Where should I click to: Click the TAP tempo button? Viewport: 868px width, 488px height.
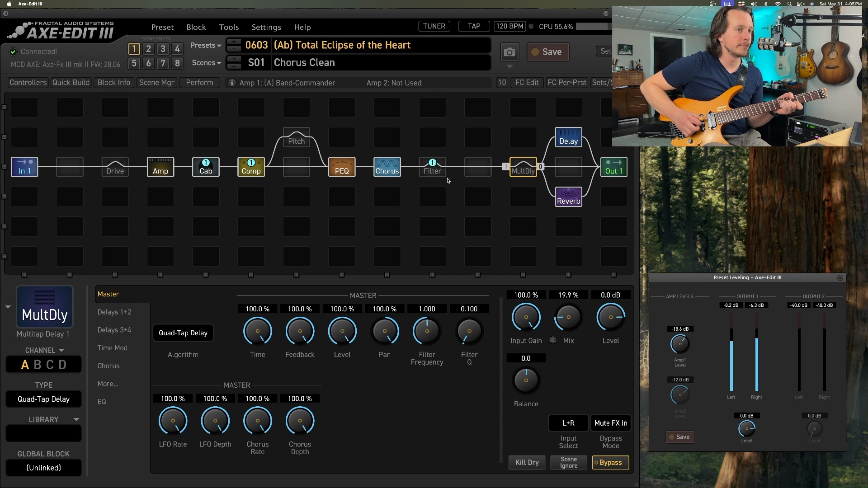pos(474,26)
